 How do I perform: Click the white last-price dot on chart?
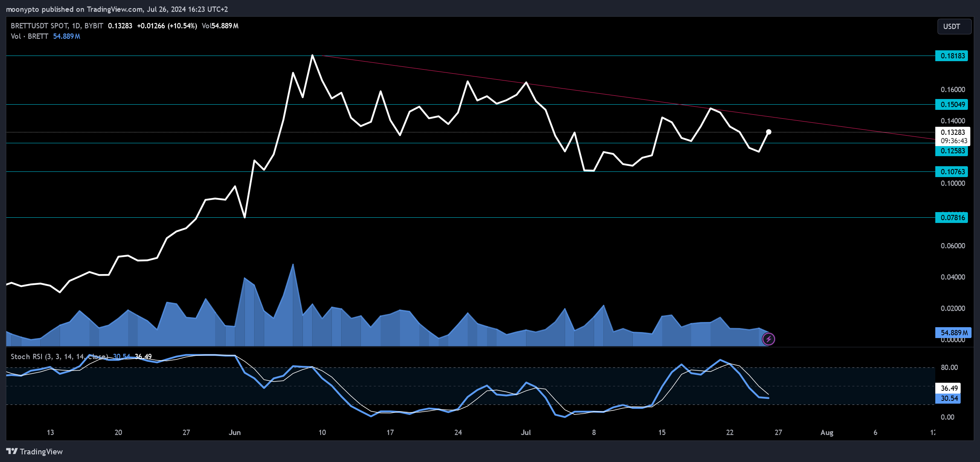click(769, 132)
